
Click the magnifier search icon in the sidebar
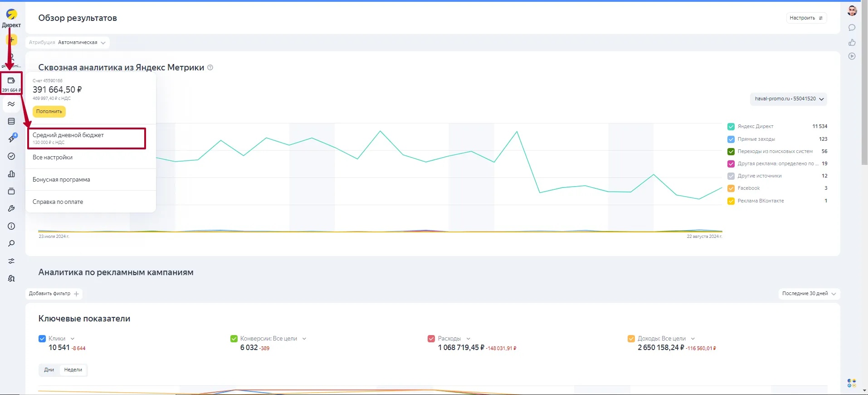click(11, 244)
